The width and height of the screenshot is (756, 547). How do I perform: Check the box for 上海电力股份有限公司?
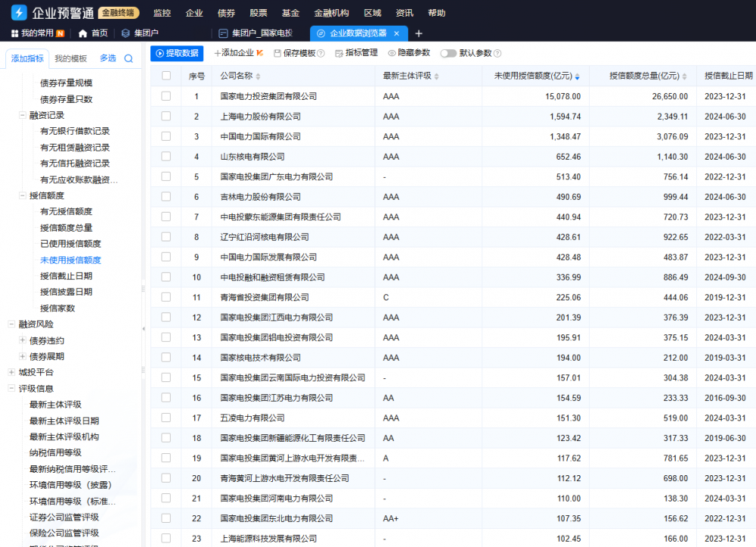click(x=166, y=117)
